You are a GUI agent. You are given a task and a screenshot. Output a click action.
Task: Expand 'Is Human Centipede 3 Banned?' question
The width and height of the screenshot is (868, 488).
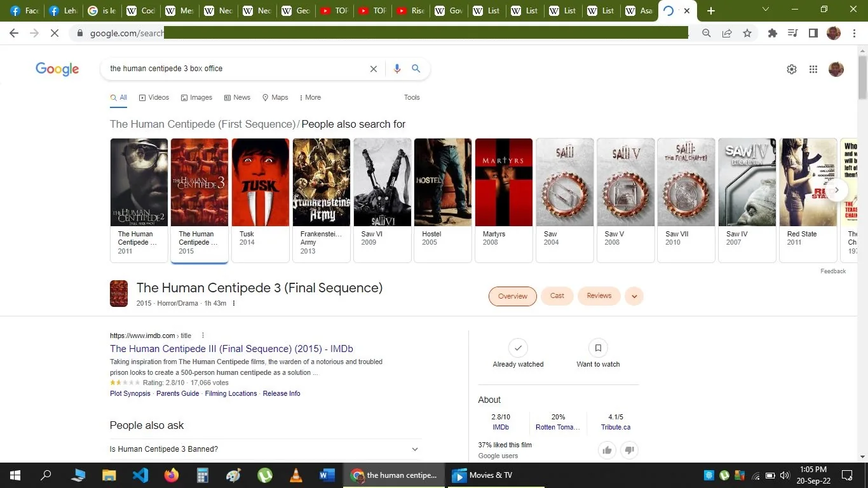click(265, 449)
